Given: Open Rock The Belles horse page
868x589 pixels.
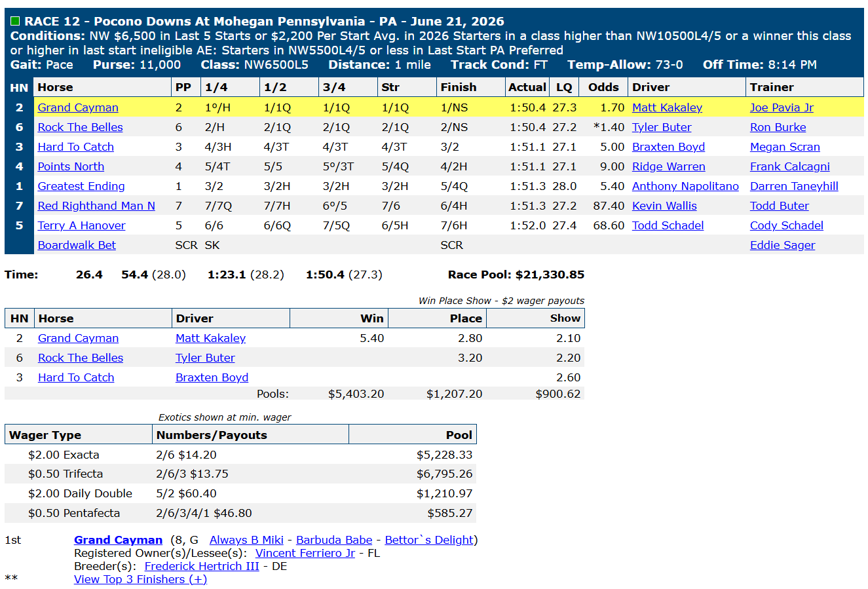Looking at the screenshot, I should pyautogui.click(x=80, y=127).
